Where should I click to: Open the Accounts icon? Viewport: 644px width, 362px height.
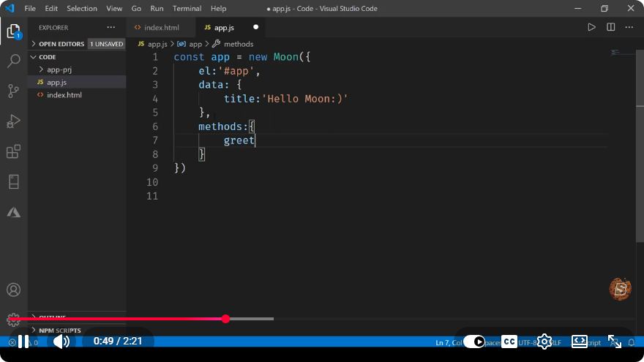[14, 290]
